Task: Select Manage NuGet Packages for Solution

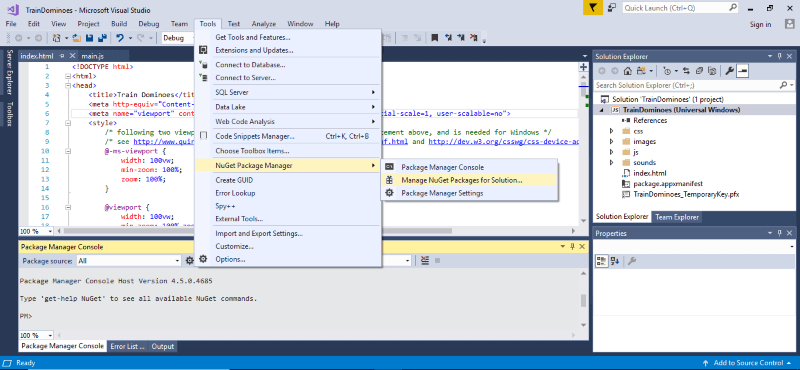Action: 469,180
